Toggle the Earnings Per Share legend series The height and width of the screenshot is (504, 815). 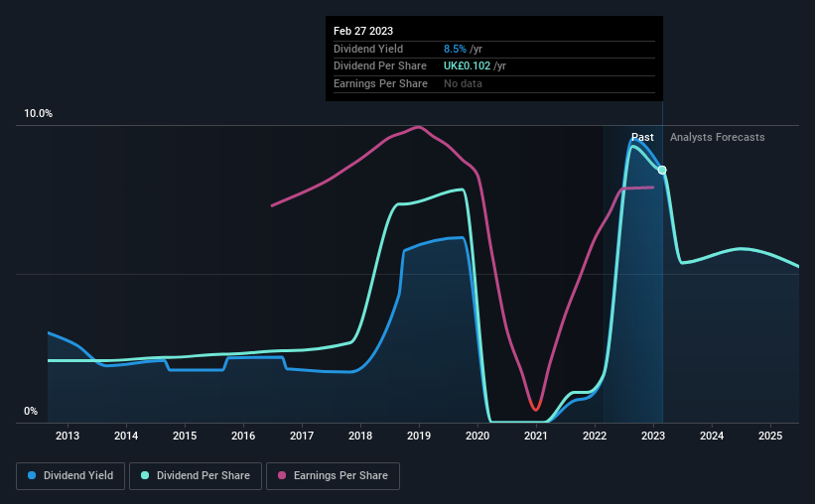(x=333, y=476)
